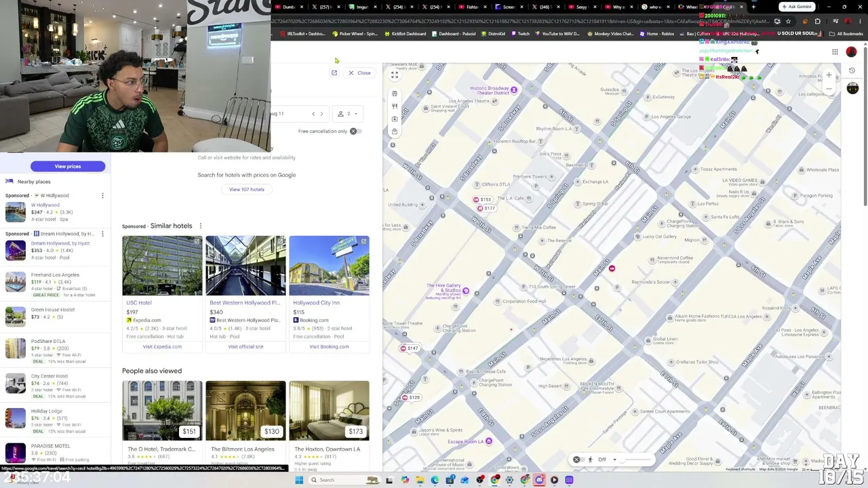Show attractions layer camera icon on map
Screen dimensions: 868x488
pos(395,119)
